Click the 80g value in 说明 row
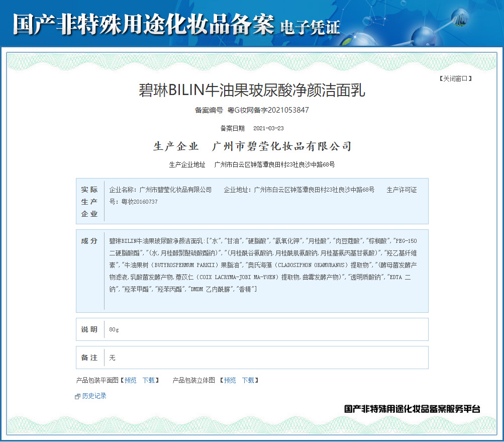Image resolution: width=504 pixels, height=442 pixels. 114,329
